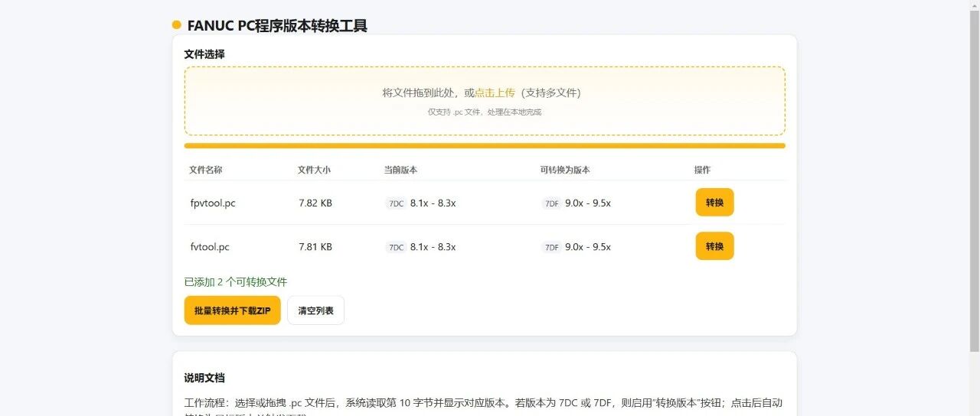Click the yellow progress bar
The image size is (980, 416).
coord(485,145)
